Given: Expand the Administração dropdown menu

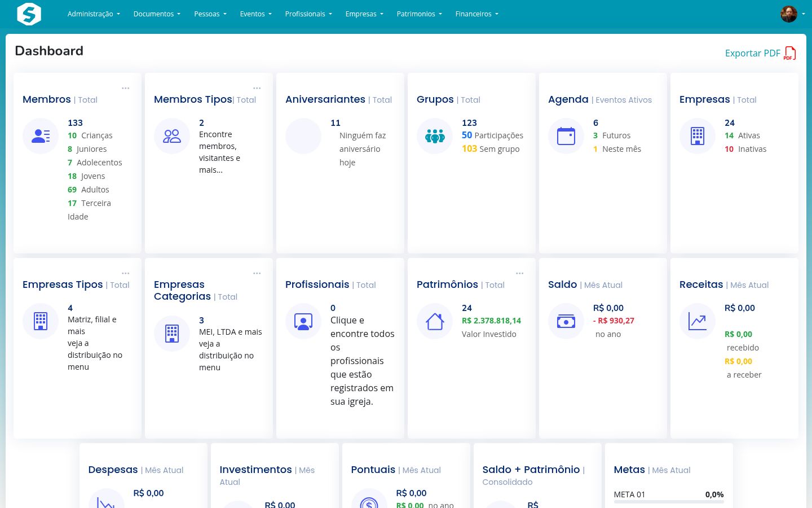Looking at the screenshot, I should coord(94,14).
